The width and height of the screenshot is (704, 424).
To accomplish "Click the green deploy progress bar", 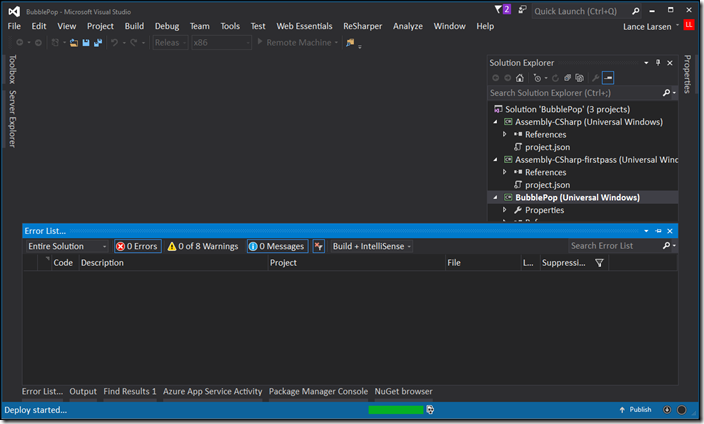I will click(x=396, y=410).
